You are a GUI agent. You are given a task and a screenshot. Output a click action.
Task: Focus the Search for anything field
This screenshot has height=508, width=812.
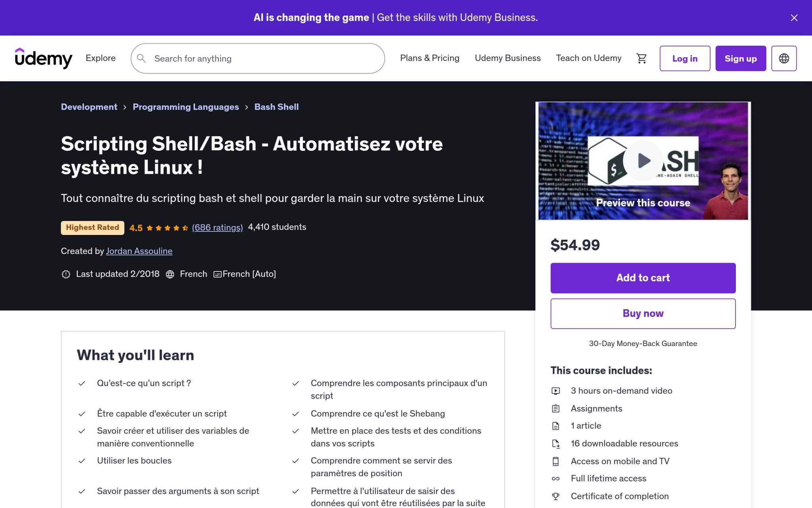(258, 58)
